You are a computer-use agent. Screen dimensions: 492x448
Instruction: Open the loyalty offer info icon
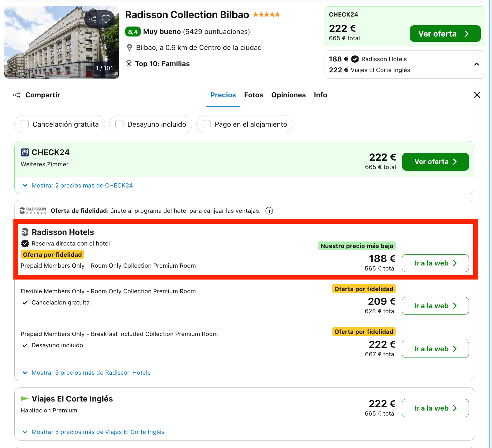tap(269, 211)
